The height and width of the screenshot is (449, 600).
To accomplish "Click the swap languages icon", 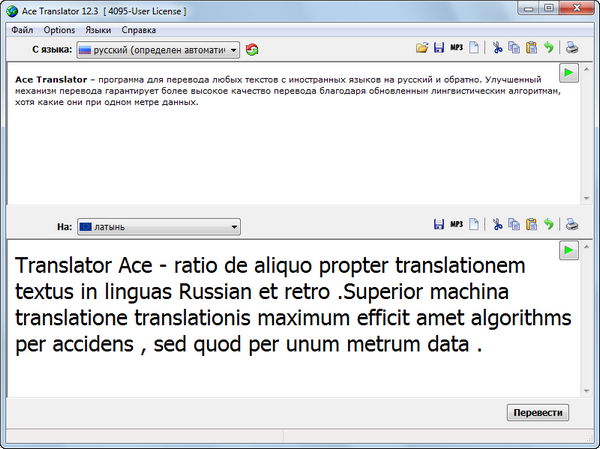I will pyautogui.click(x=252, y=48).
